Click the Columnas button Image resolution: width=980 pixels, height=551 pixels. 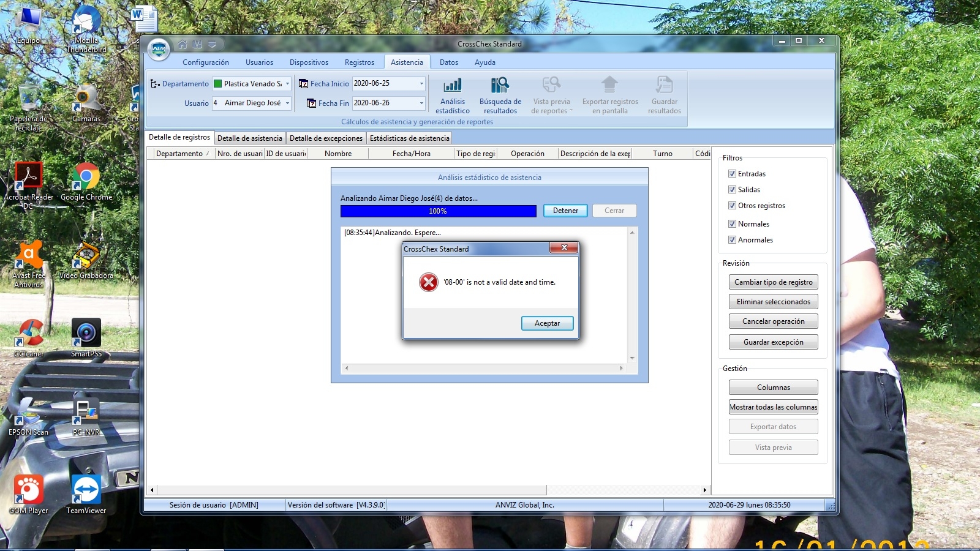pos(774,388)
